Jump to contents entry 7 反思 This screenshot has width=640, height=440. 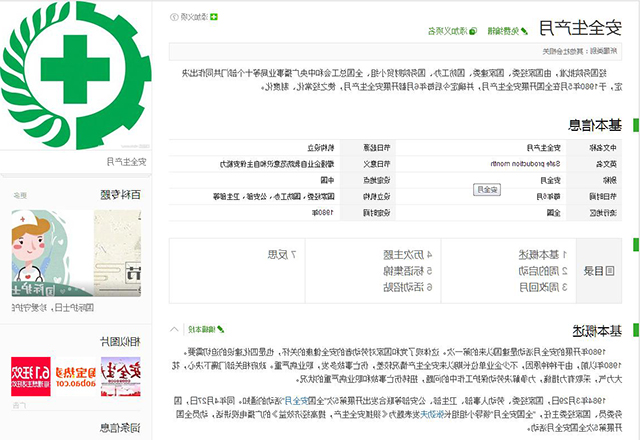[x=282, y=255]
